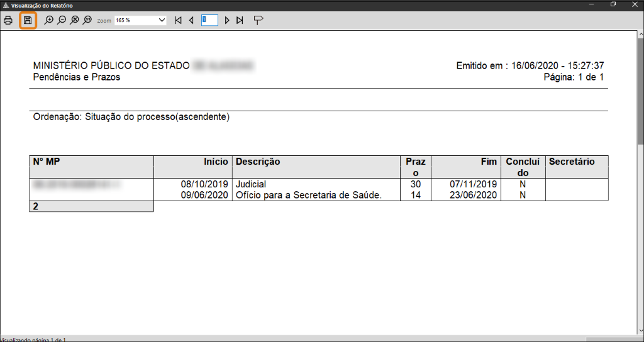Click 'Página: 1 de 1' text
The width and height of the screenshot is (644, 342).
coord(574,77)
